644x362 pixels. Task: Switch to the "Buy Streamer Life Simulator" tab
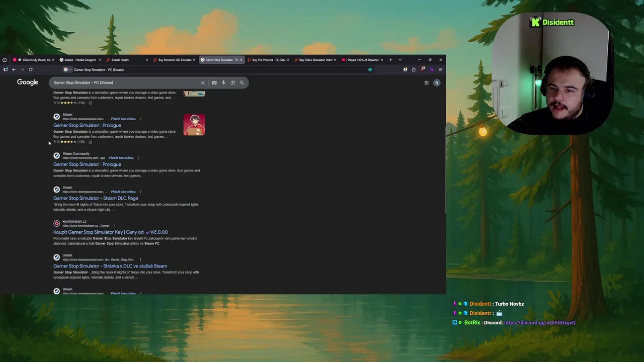tap(174, 60)
